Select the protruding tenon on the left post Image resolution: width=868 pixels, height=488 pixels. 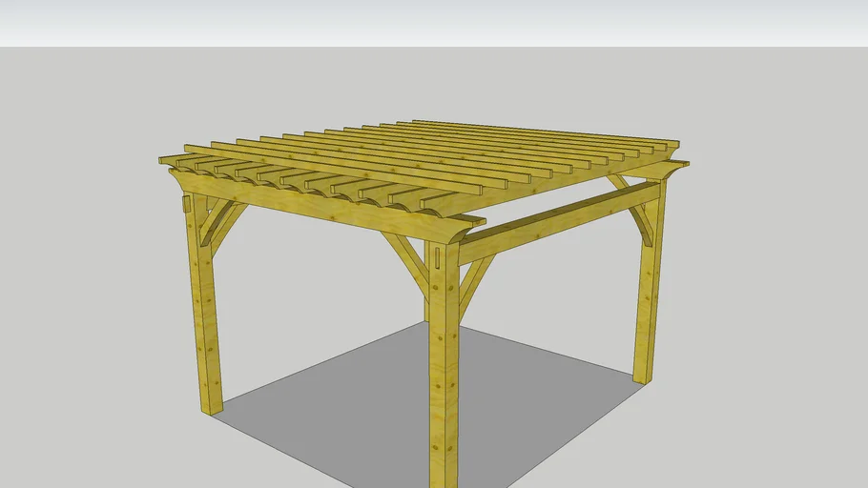pyautogui.click(x=187, y=204)
